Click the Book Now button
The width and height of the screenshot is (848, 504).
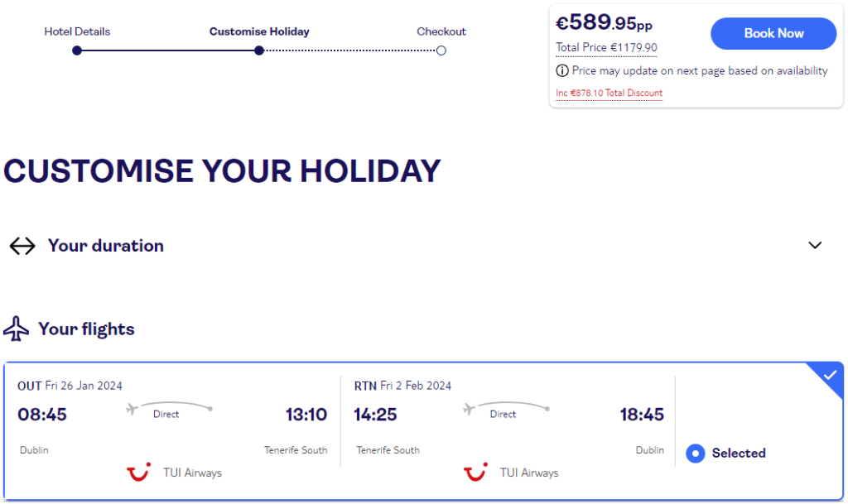point(773,33)
